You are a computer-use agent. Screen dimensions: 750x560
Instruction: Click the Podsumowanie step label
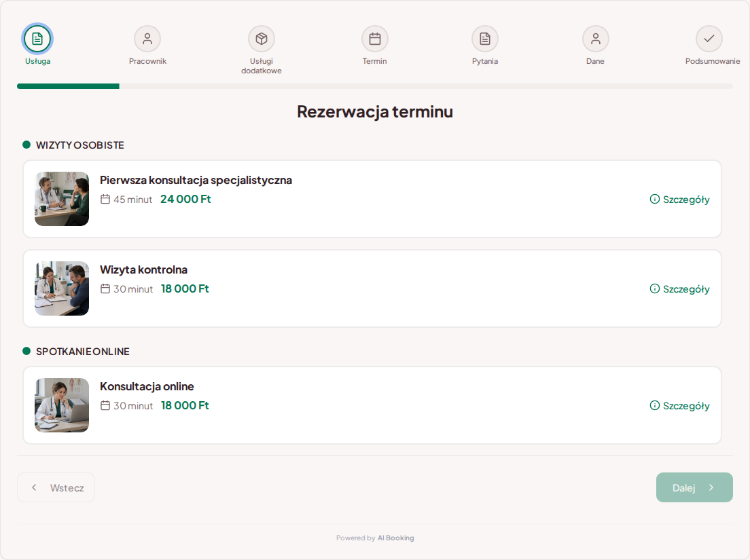click(x=712, y=61)
